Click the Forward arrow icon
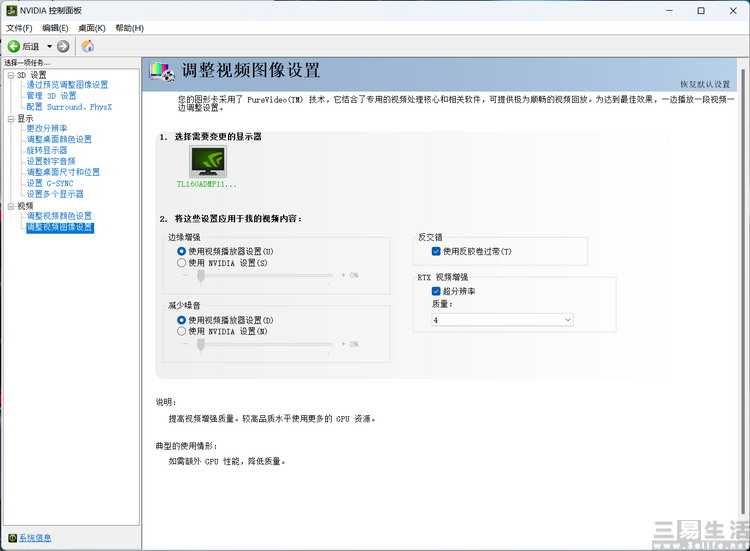 (63, 46)
